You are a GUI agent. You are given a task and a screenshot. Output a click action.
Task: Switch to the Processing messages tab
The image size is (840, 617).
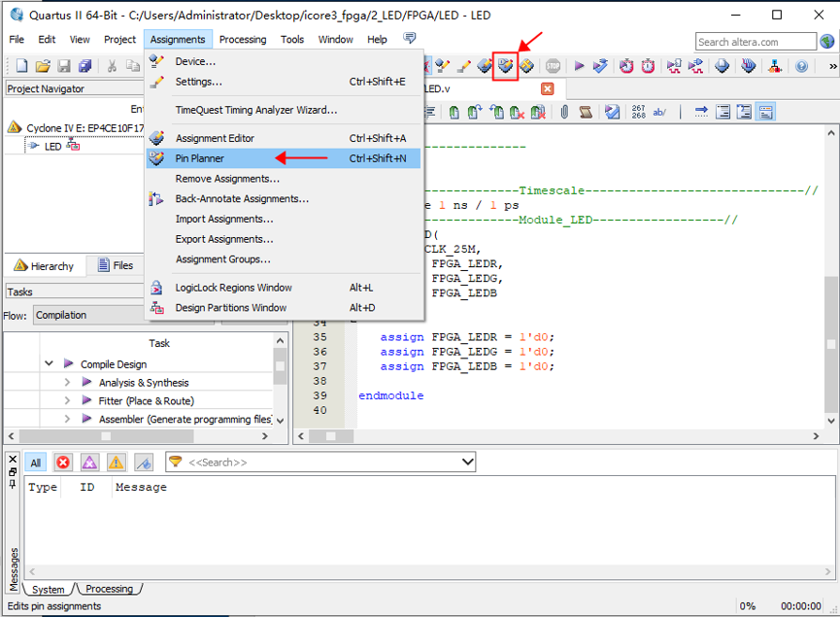point(109,589)
